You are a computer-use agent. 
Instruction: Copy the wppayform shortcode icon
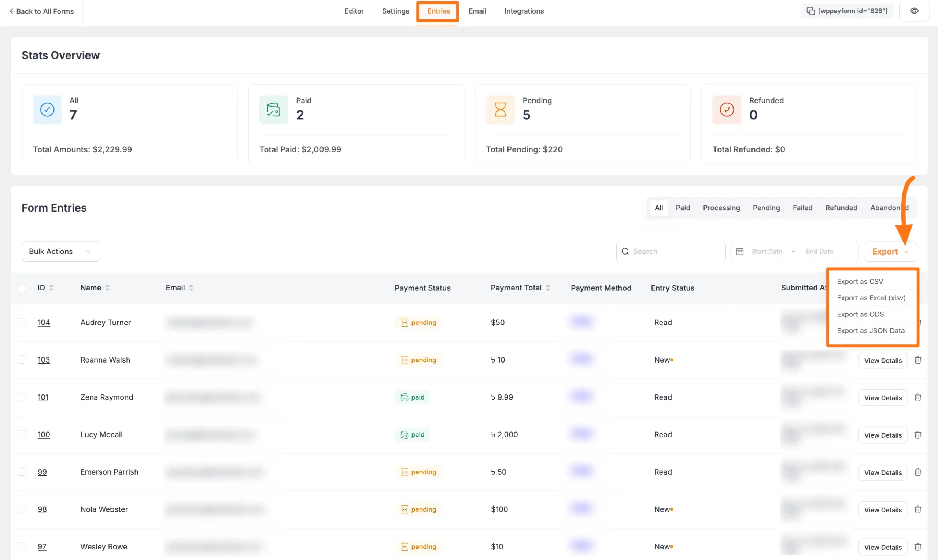[810, 11]
